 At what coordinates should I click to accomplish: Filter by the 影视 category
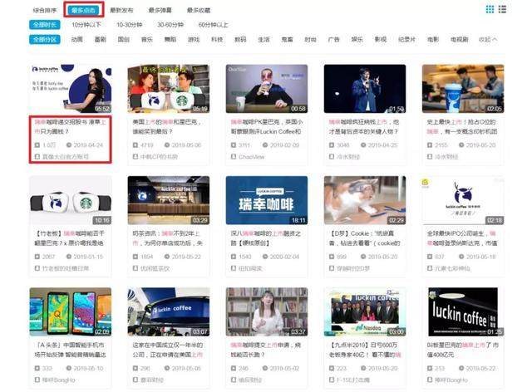coord(381,39)
